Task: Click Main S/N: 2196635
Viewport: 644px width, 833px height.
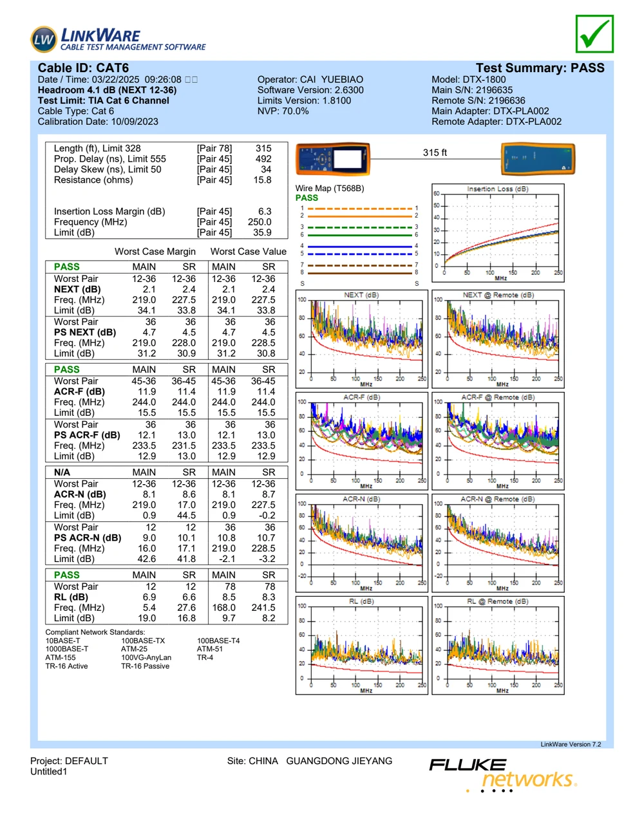Action: tap(472, 90)
